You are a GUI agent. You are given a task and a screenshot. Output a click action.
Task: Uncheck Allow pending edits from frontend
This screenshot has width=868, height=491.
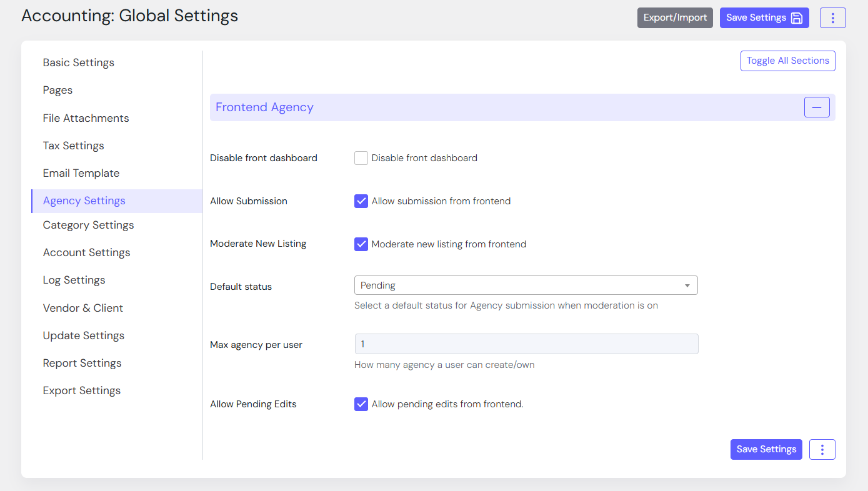tap(361, 404)
